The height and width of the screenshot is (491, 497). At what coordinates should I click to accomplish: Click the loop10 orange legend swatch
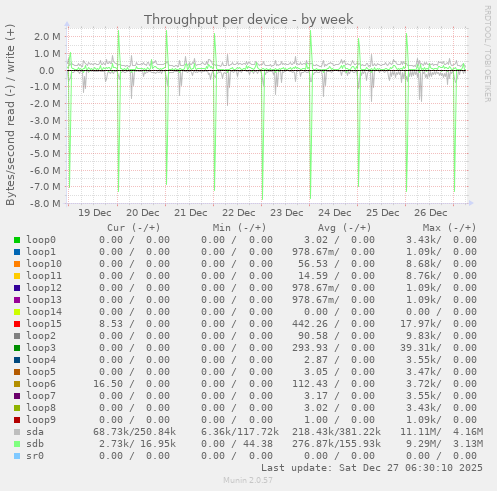click(x=17, y=264)
